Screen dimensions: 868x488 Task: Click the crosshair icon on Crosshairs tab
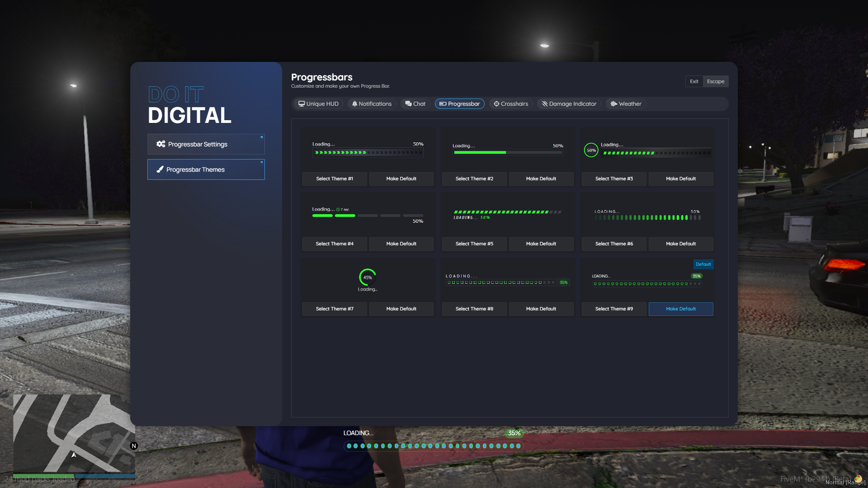click(x=496, y=104)
